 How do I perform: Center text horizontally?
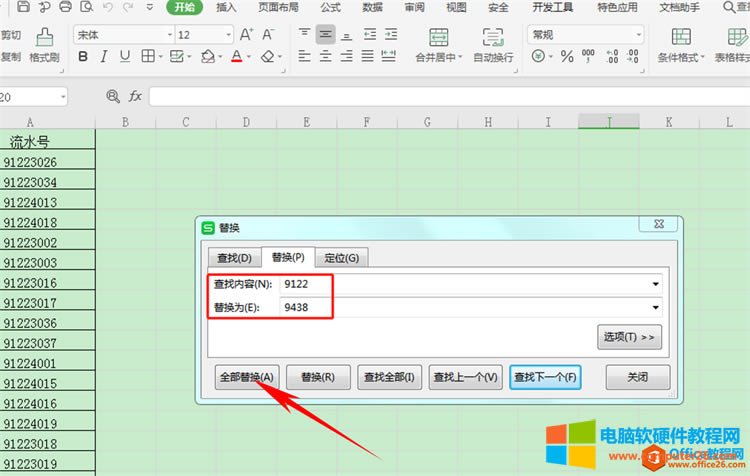[325, 56]
